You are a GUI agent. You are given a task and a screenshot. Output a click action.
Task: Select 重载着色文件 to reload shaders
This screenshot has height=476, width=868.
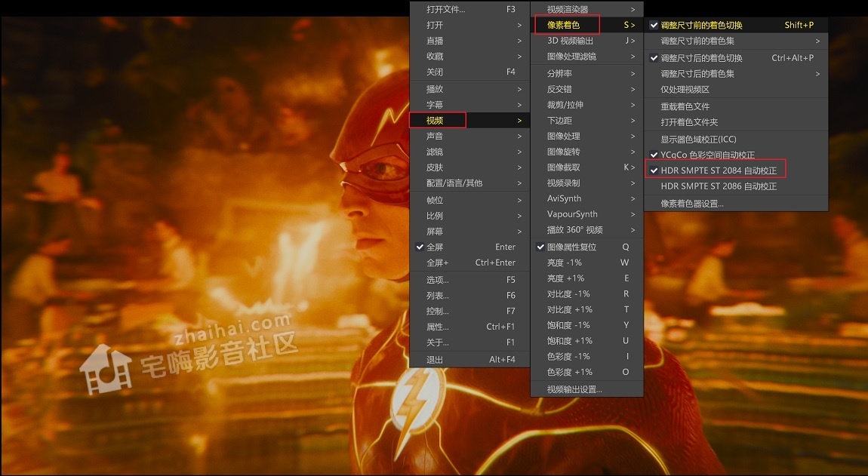click(736, 106)
